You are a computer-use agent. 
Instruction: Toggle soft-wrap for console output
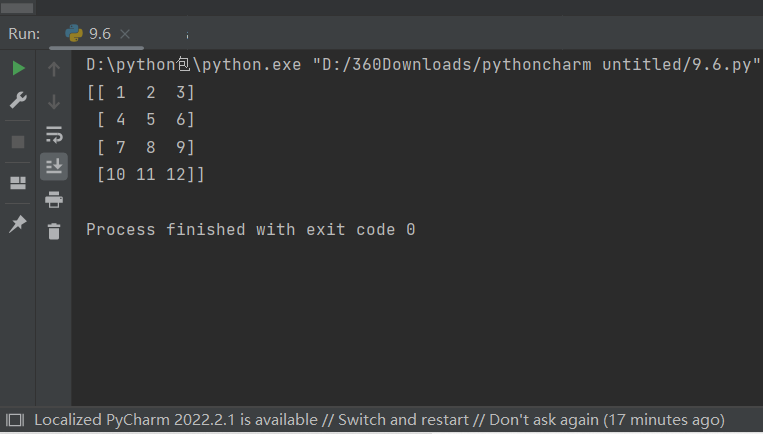pyautogui.click(x=54, y=134)
